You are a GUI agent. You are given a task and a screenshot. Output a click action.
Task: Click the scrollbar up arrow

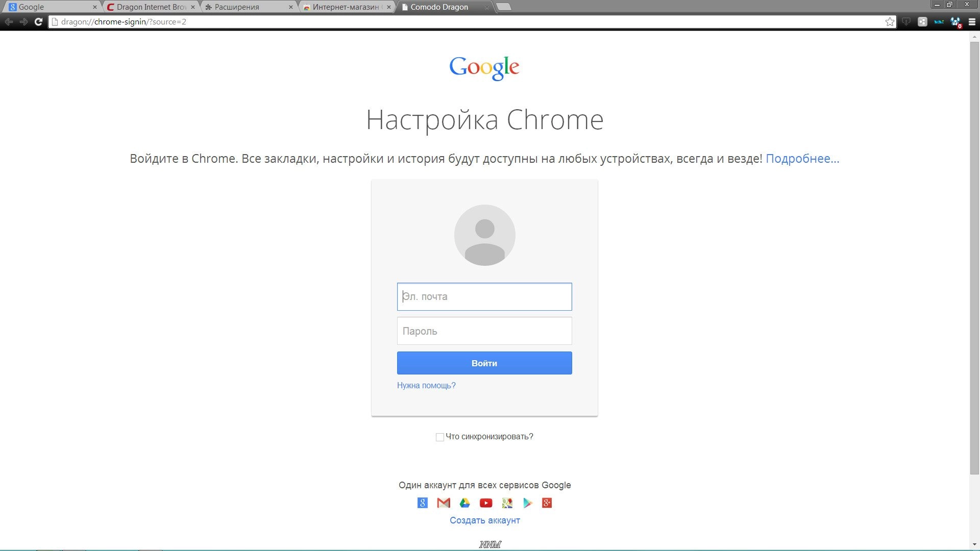click(974, 36)
